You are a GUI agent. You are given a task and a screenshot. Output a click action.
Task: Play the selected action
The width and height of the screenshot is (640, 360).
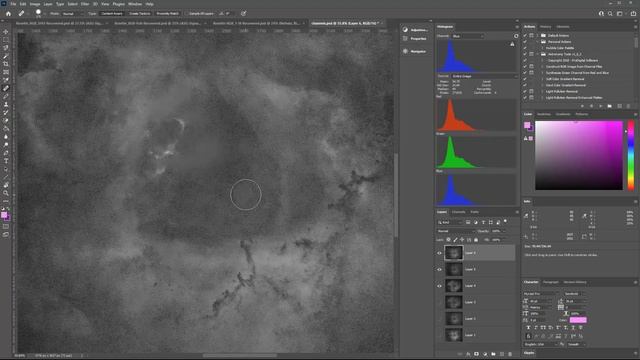[x=600, y=106]
